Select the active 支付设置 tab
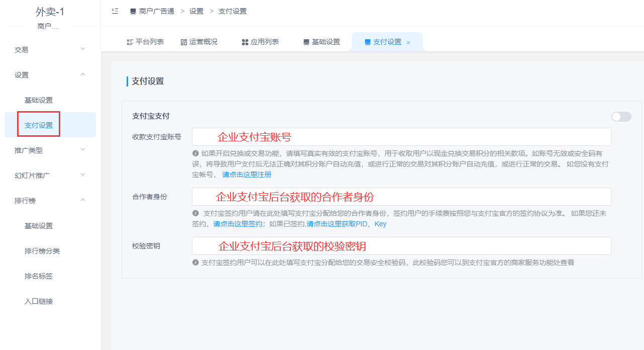The width and height of the screenshot is (644, 350). click(387, 42)
